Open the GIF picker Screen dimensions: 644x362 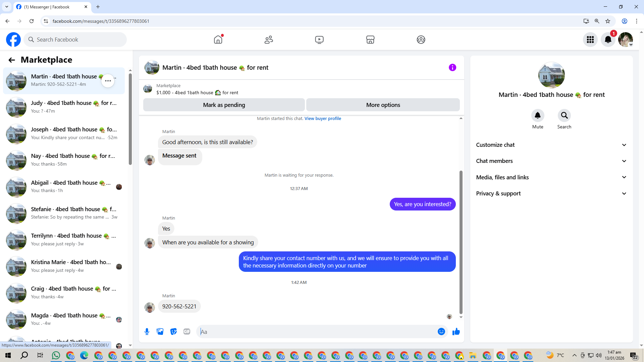tap(187, 332)
